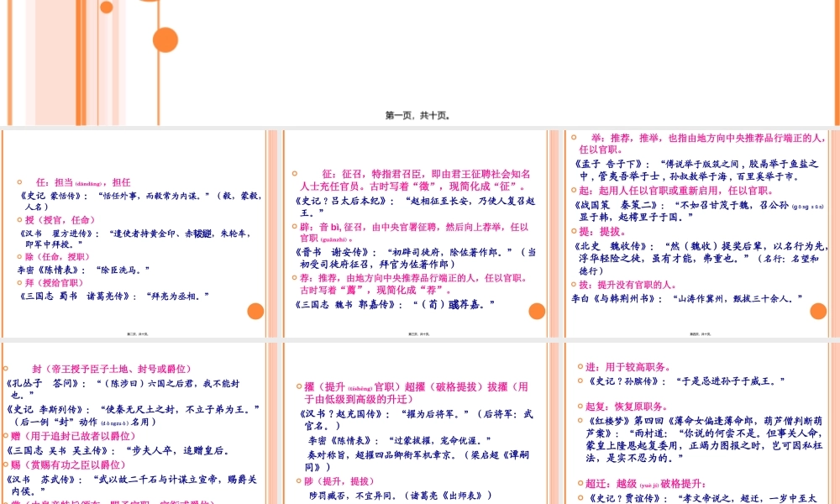
Task: Click the orange circle decoration atop the page
Action: [x=165, y=38]
